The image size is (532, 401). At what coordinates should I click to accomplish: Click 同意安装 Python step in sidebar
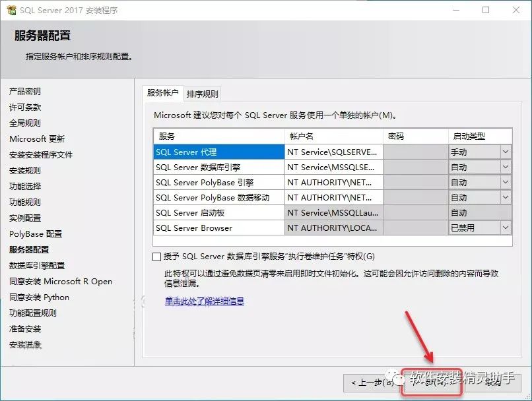coord(39,297)
